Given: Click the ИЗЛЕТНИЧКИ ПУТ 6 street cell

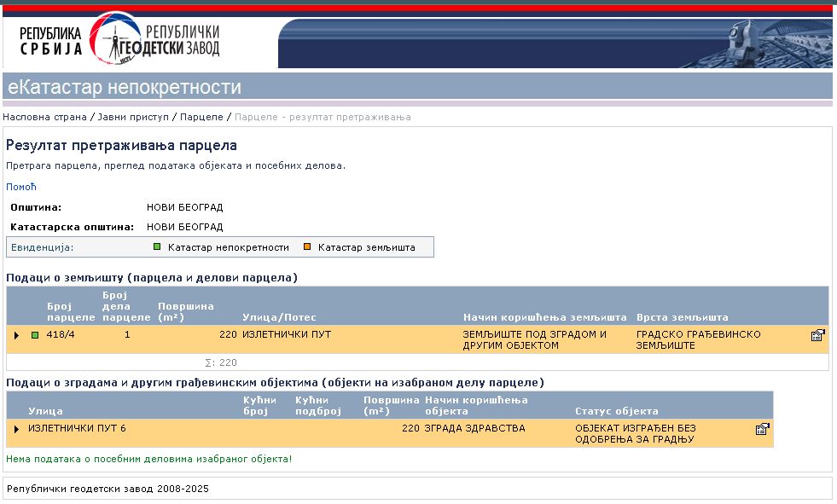Looking at the screenshot, I should (x=77, y=428).
